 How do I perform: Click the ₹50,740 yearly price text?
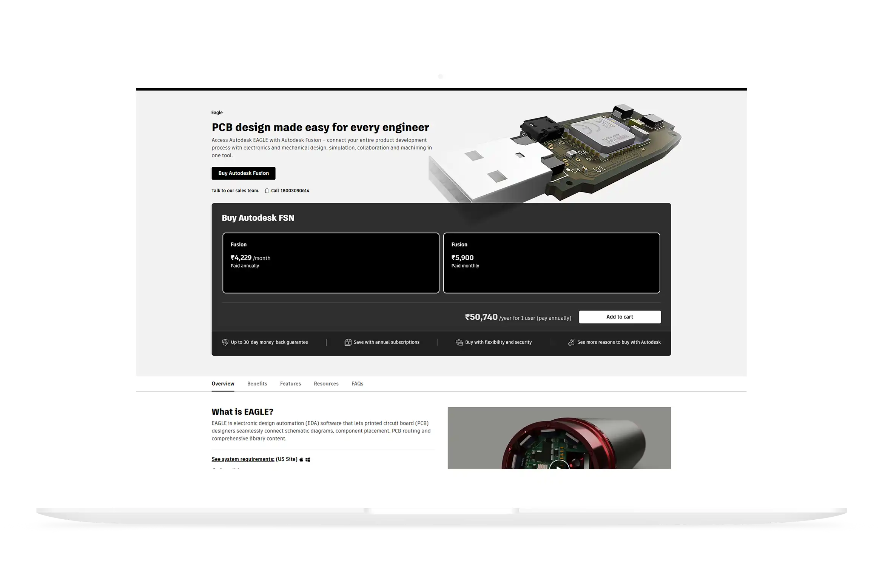click(481, 317)
